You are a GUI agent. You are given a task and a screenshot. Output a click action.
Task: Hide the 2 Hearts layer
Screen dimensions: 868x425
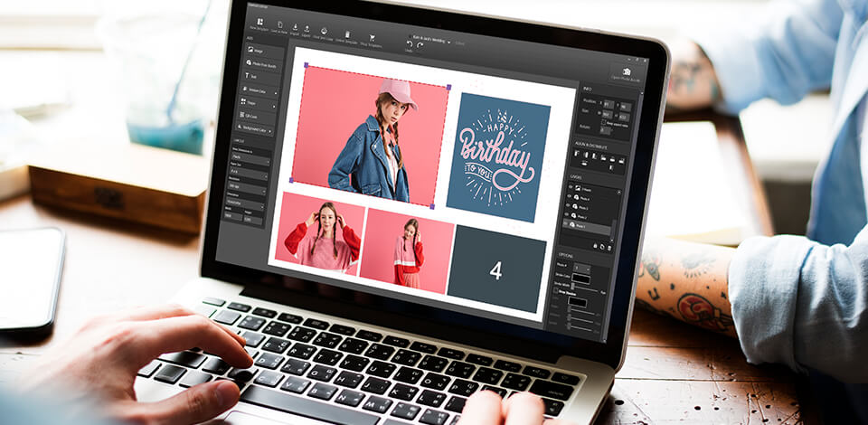(x=571, y=187)
